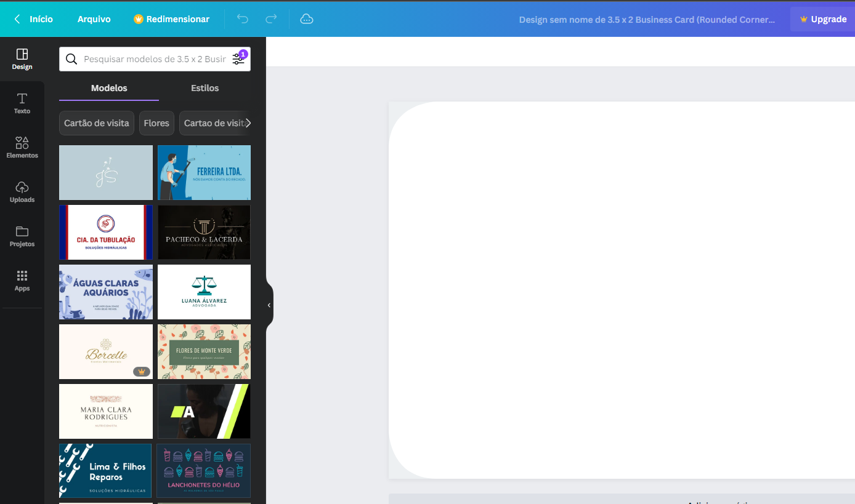This screenshot has height=504, width=855.
Task: Open the Apps sidebar panel
Action: click(x=22, y=281)
